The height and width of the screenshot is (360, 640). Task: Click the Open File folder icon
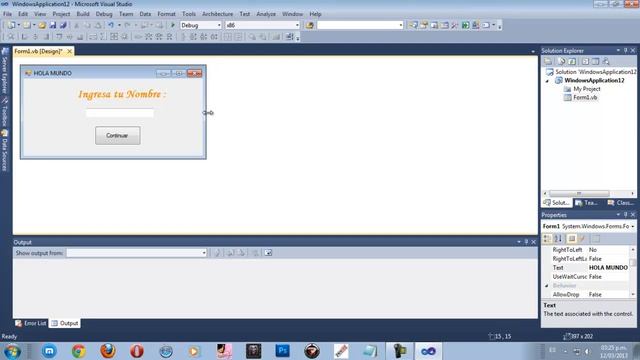(x=42, y=25)
